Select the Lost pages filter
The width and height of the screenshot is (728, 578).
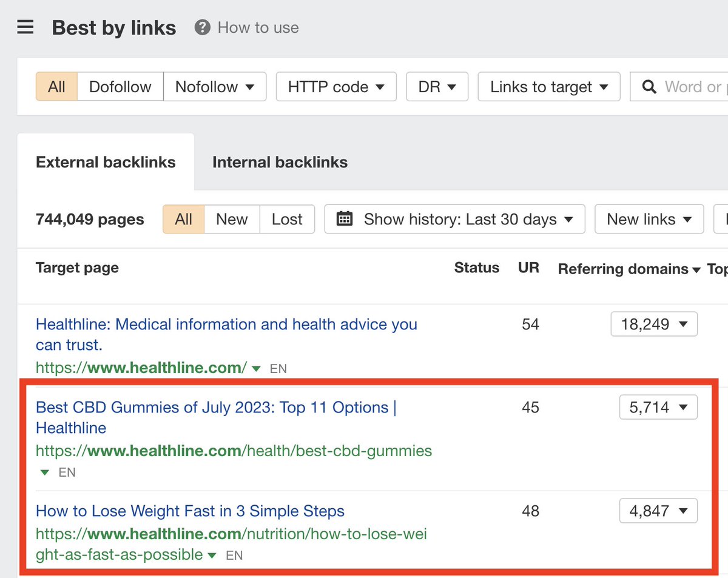(x=287, y=219)
